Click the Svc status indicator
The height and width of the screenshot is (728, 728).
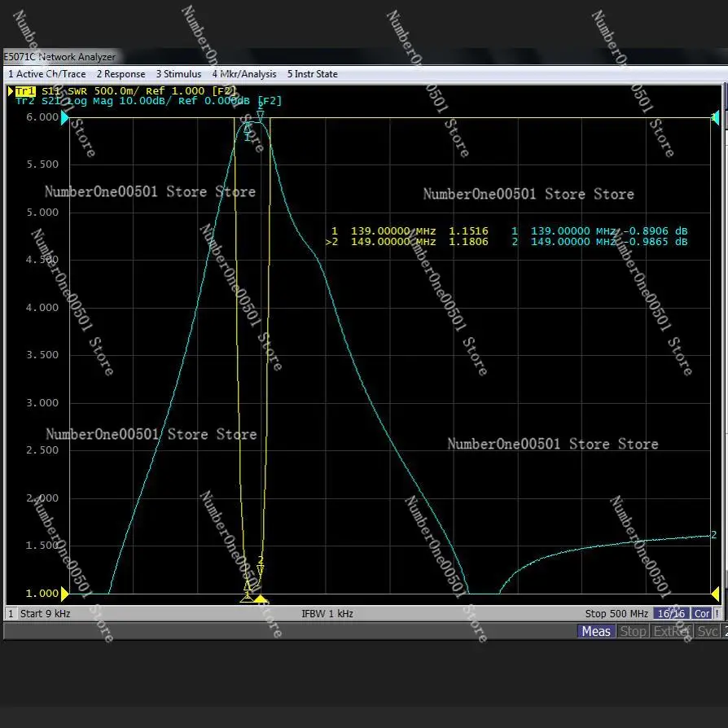[x=708, y=631]
